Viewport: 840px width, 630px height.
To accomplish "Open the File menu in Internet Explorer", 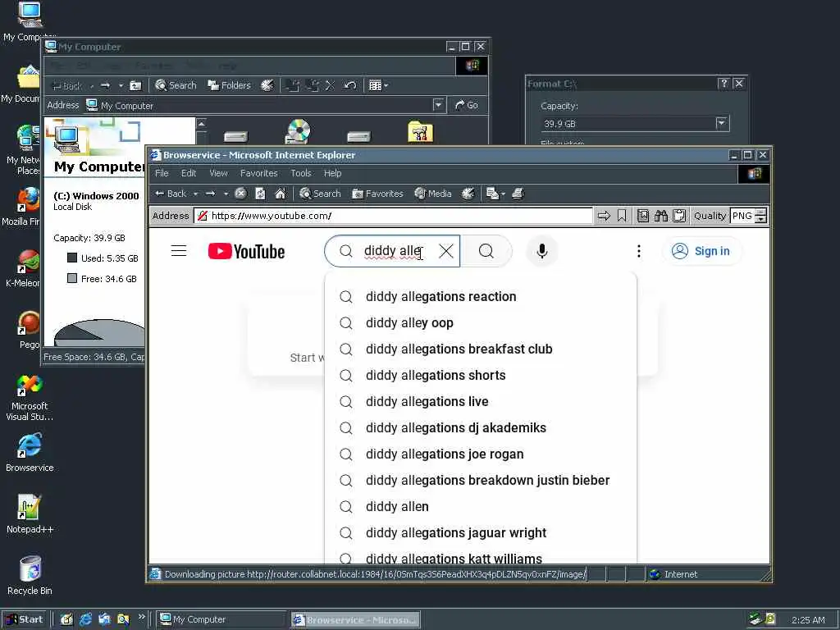I will click(x=162, y=173).
